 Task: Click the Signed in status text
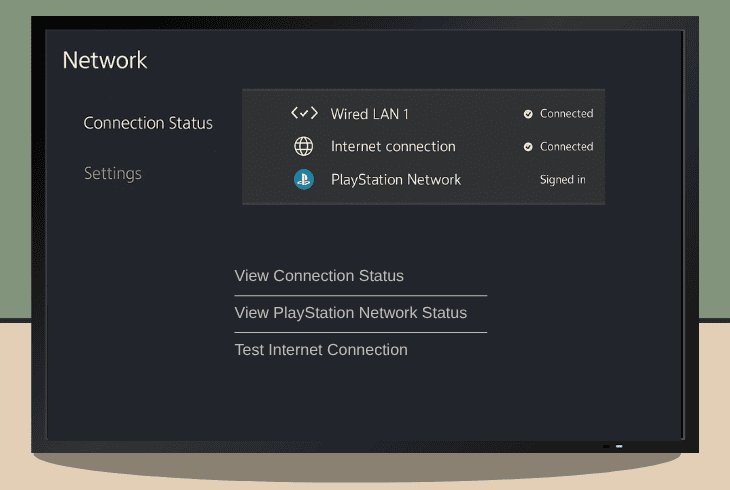562,180
